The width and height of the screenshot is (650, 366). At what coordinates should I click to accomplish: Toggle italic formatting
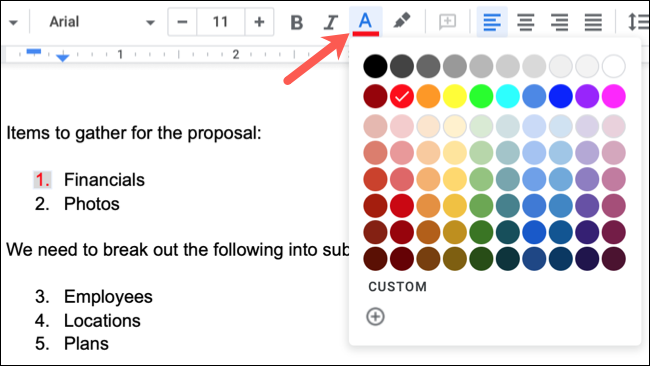[x=330, y=22]
